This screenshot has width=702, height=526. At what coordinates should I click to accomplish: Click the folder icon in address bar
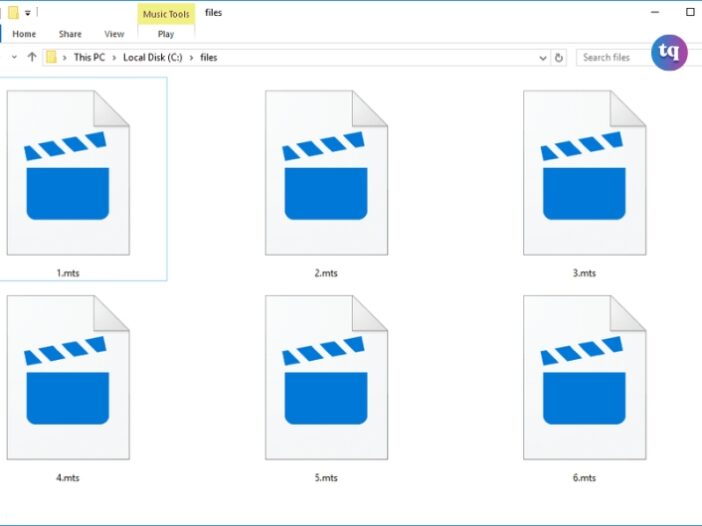51,57
